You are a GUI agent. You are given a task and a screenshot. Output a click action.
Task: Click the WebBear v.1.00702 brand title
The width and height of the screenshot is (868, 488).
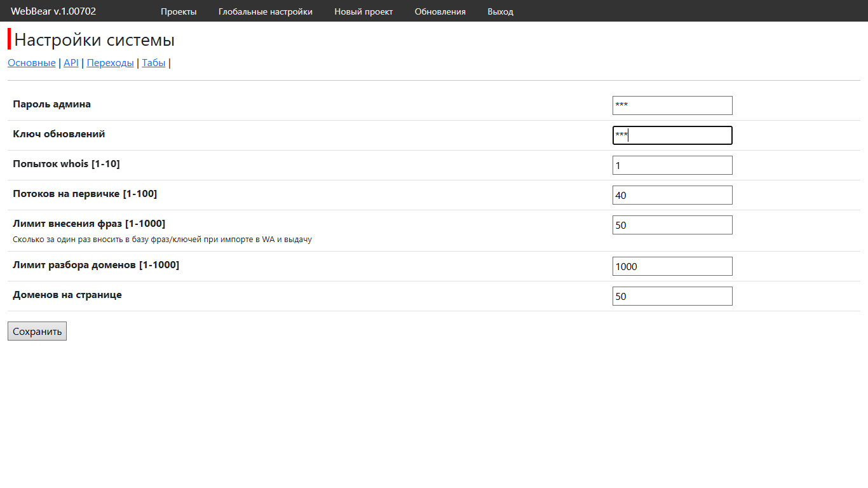click(53, 11)
